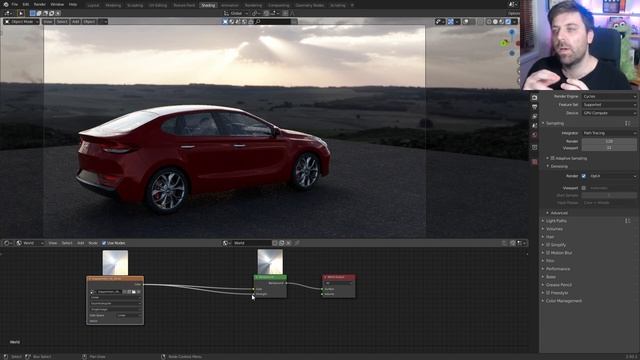Select the active Select Box tool icon
The height and width of the screenshot is (360, 640).
tap(20, 13)
